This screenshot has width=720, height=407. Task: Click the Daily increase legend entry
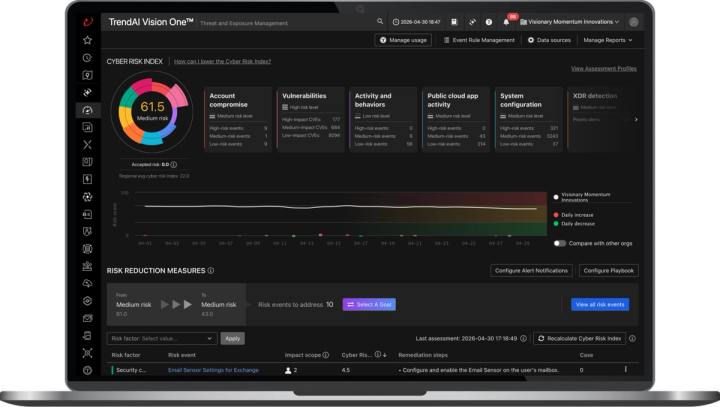pos(574,215)
